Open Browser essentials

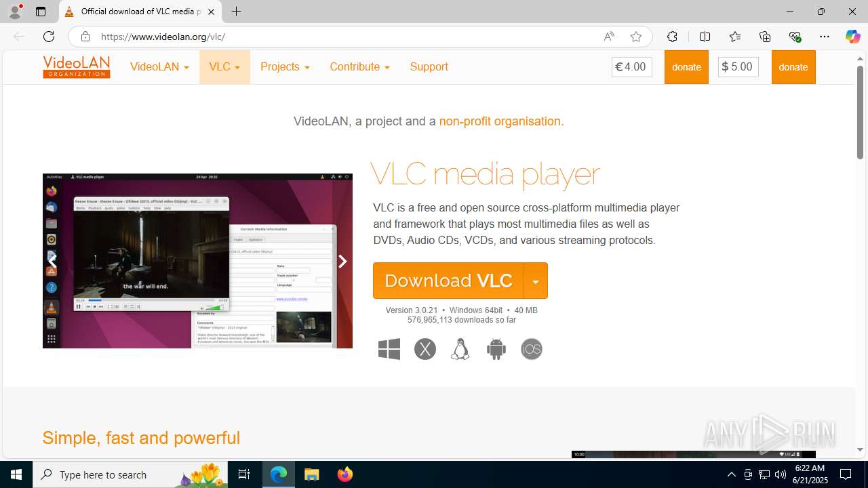tap(795, 37)
